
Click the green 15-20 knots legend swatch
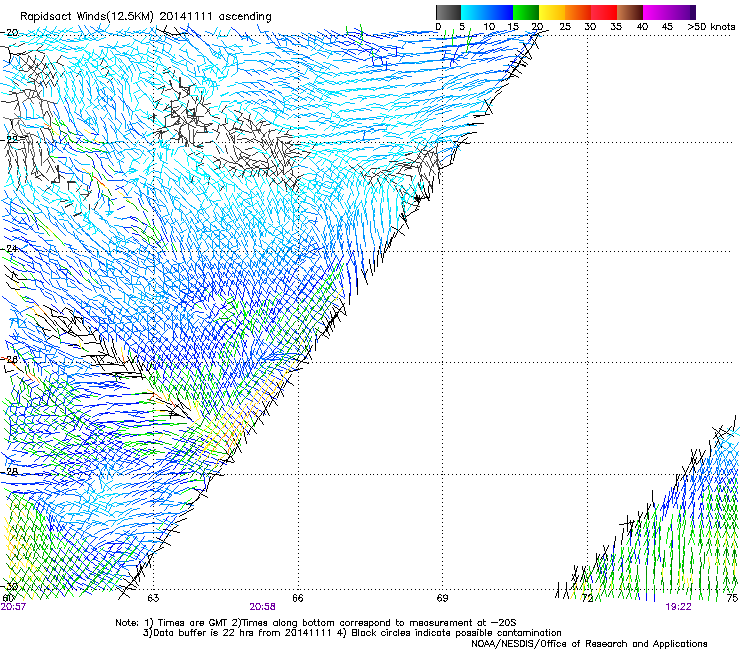(526, 12)
